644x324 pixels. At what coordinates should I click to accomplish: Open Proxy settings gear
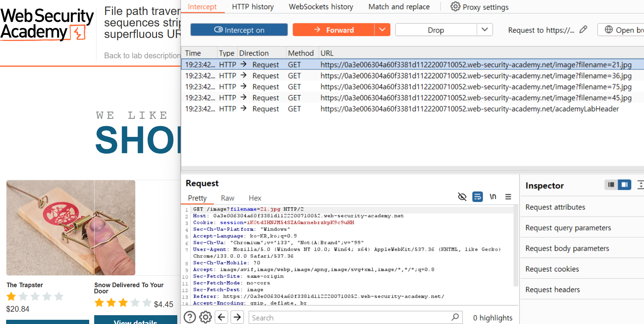[x=455, y=7]
